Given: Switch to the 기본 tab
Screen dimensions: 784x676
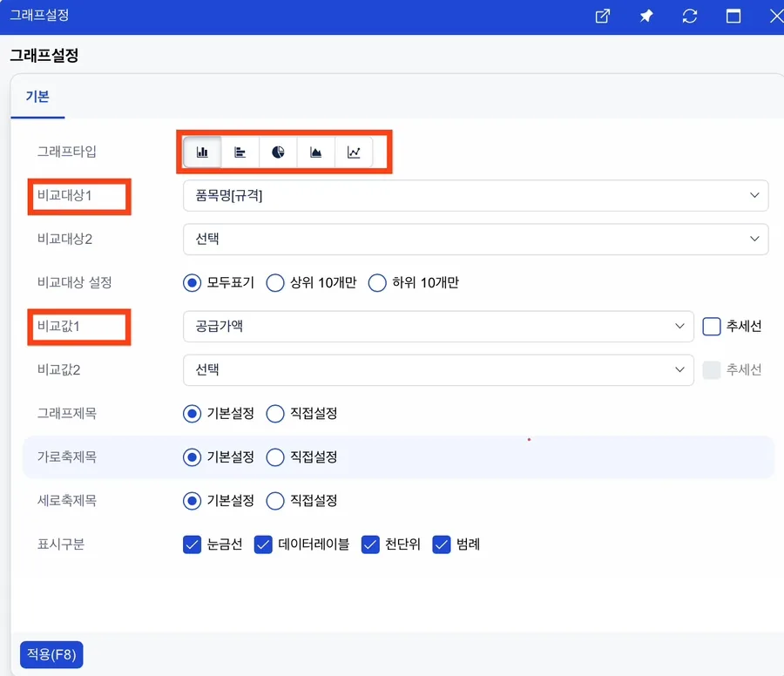Looking at the screenshot, I should [37, 97].
